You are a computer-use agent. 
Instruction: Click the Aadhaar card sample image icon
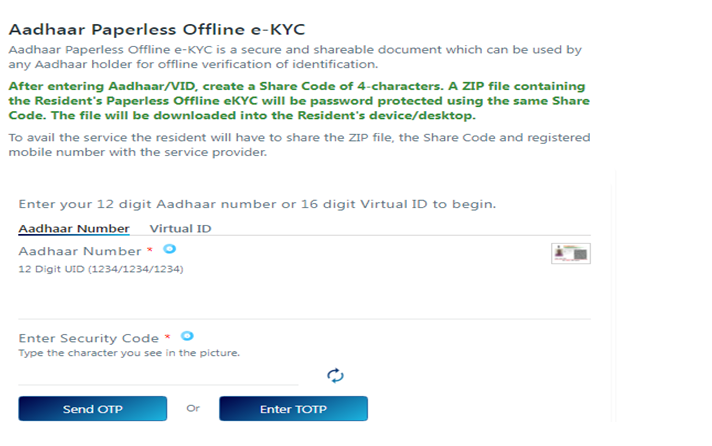pyautogui.click(x=571, y=253)
